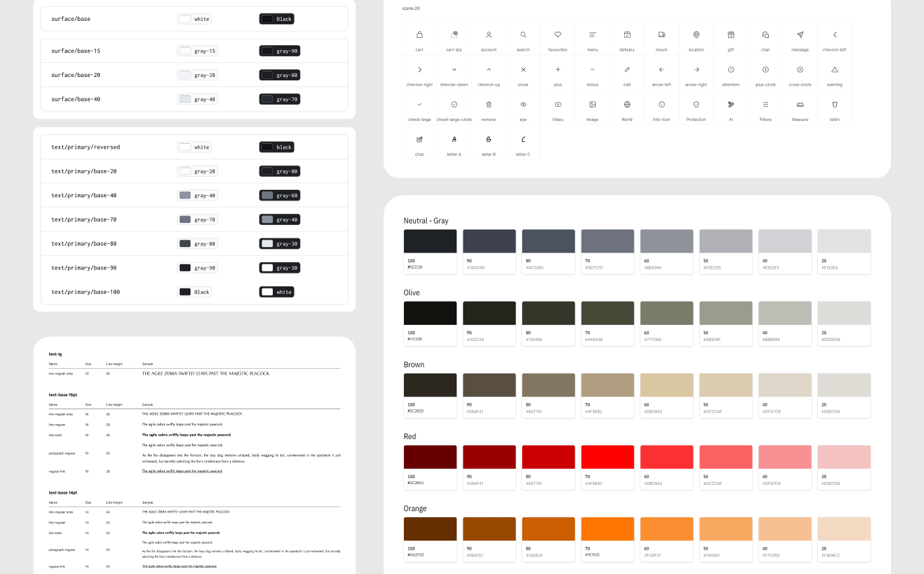924x574 pixels.
Task: Click the letter A icon
Action: pyautogui.click(x=454, y=139)
